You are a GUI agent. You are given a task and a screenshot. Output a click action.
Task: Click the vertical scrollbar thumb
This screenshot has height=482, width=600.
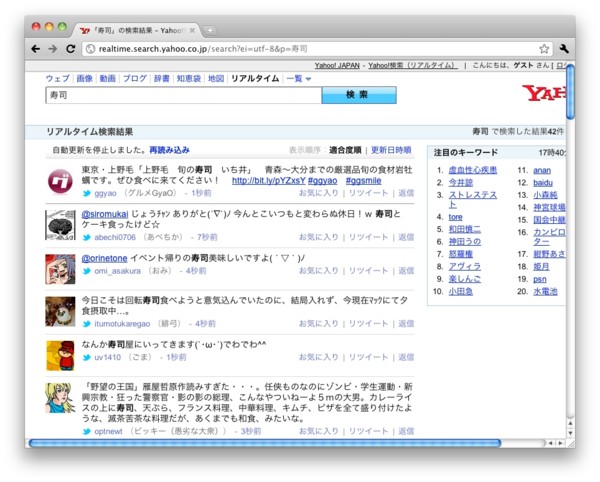click(570, 92)
